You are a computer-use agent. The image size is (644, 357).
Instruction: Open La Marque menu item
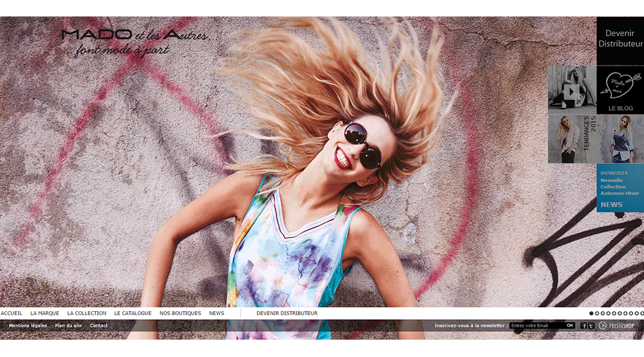pos(45,313)
